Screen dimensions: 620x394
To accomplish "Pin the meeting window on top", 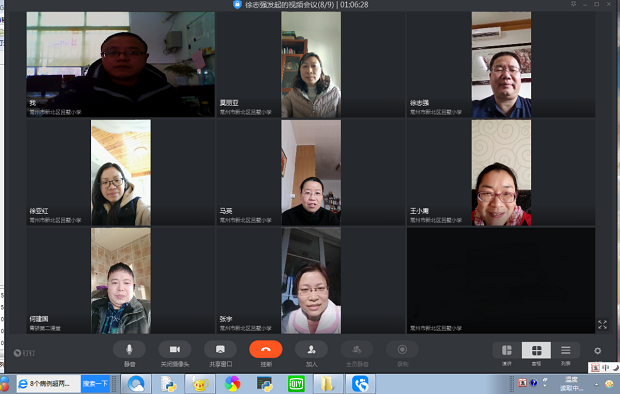I will 573,4.
